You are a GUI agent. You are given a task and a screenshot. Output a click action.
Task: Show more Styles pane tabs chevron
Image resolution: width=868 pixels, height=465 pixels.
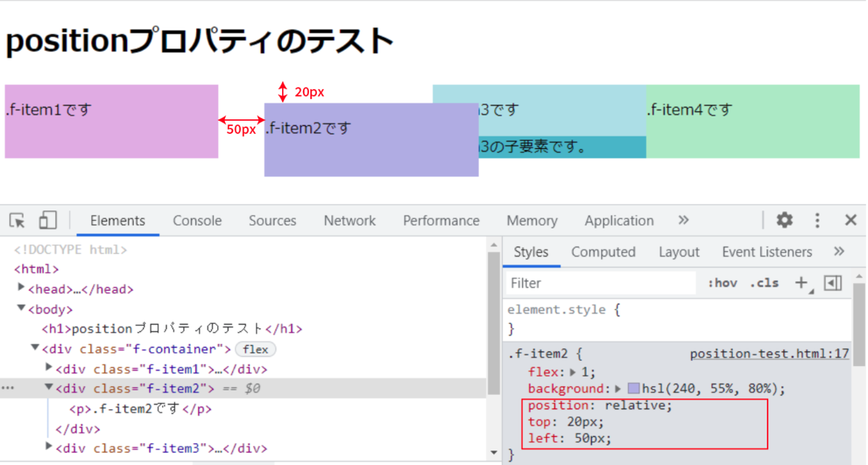tap(839, 252)
